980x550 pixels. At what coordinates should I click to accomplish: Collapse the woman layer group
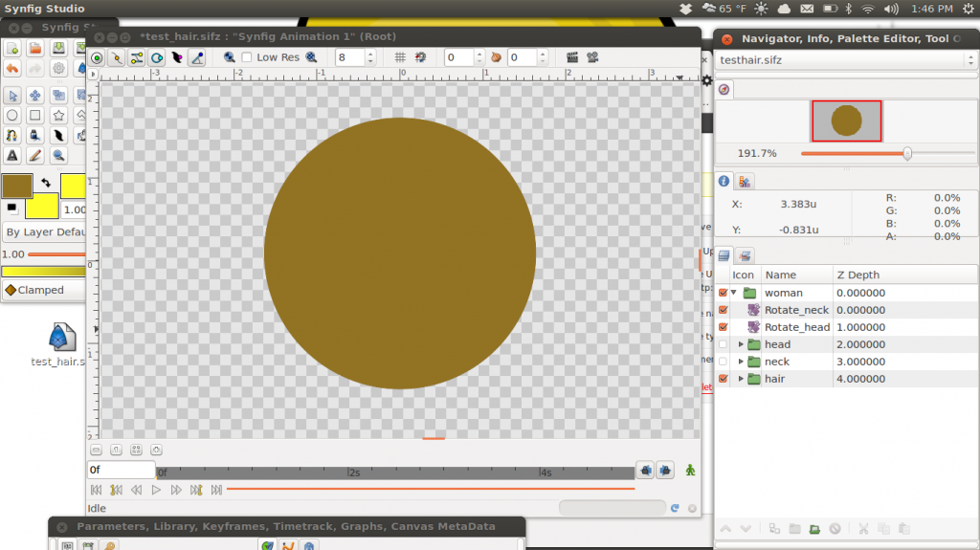pos(734,293)
